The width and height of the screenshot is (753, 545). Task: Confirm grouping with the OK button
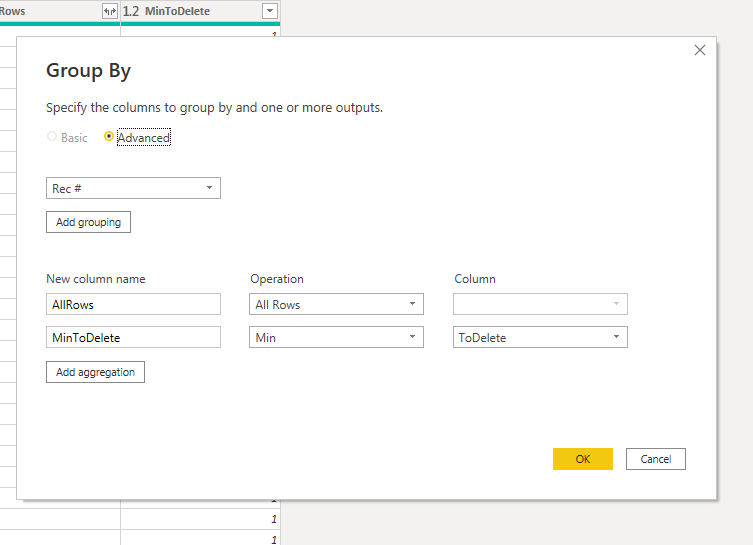583,459
